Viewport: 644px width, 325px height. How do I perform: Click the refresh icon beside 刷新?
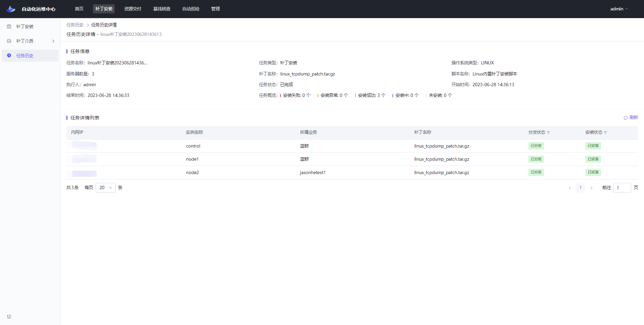(626, 118)
